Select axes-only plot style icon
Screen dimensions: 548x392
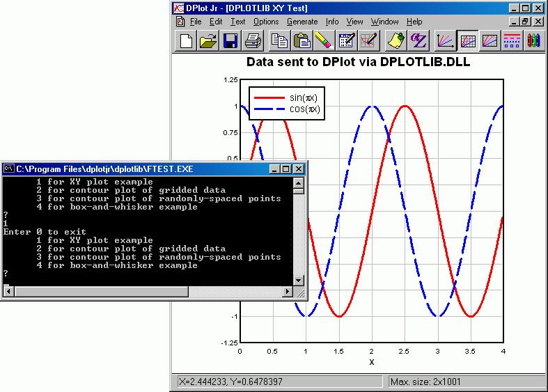(x=445, y=40)
